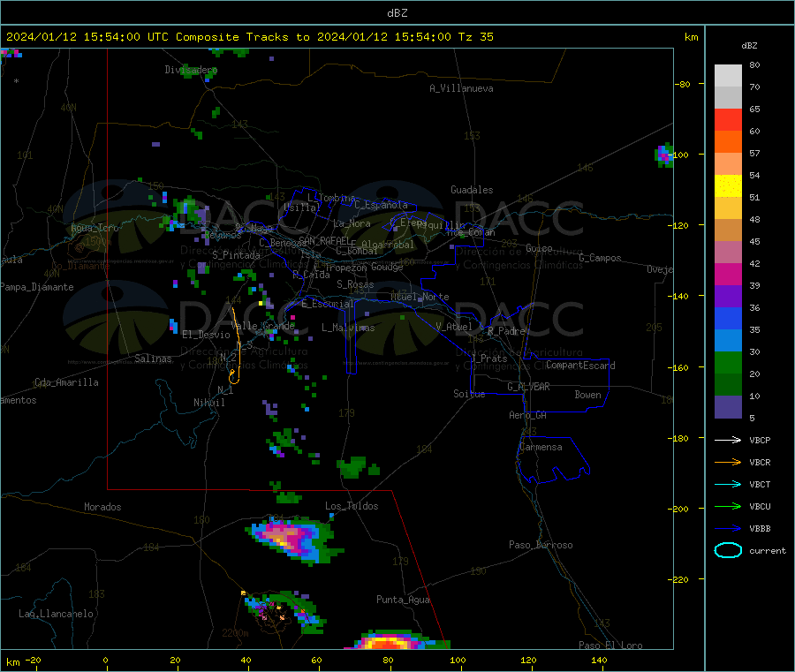Click the Nihuil map label
Viewport: 795px width, 672px height.
tap(208, 403)
